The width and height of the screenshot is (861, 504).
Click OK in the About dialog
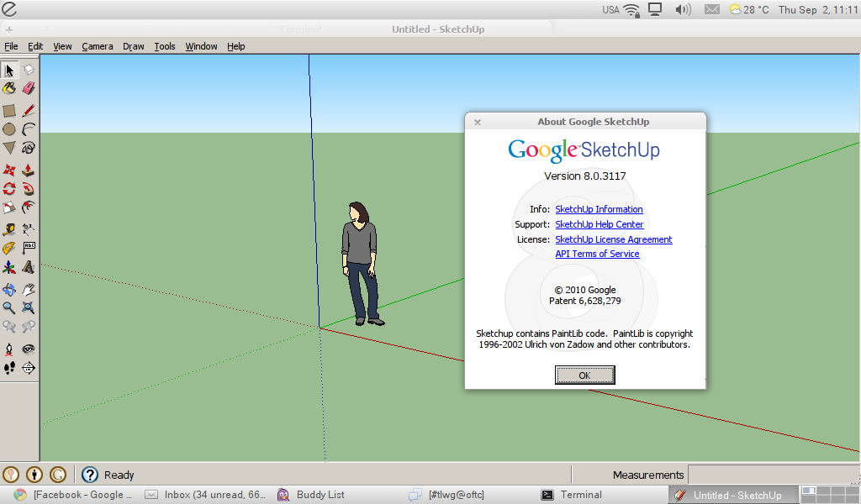pyautogui.click(x=585, y=375)
